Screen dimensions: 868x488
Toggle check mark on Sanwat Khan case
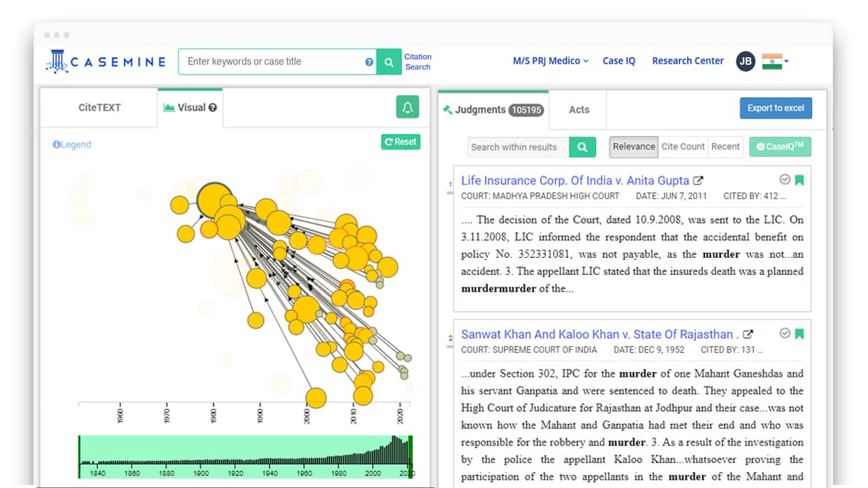point(784,333)
